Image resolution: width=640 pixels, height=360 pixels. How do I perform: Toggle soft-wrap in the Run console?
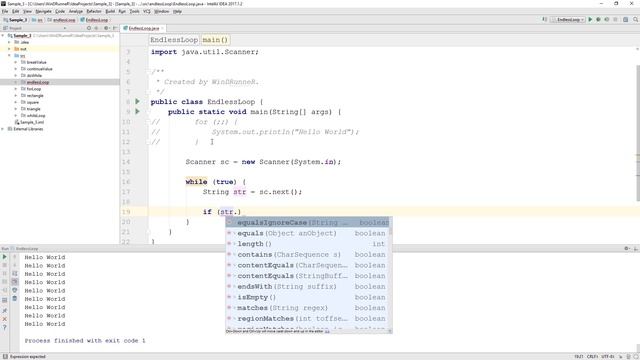tap(15, 273)
